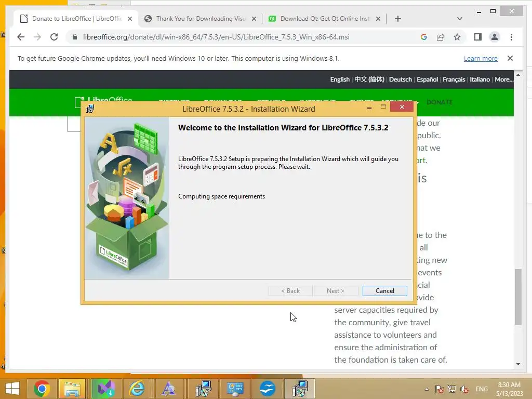Open File Explorer from taskbar
This screenshot has height=399, width=532.
point(73,389)
